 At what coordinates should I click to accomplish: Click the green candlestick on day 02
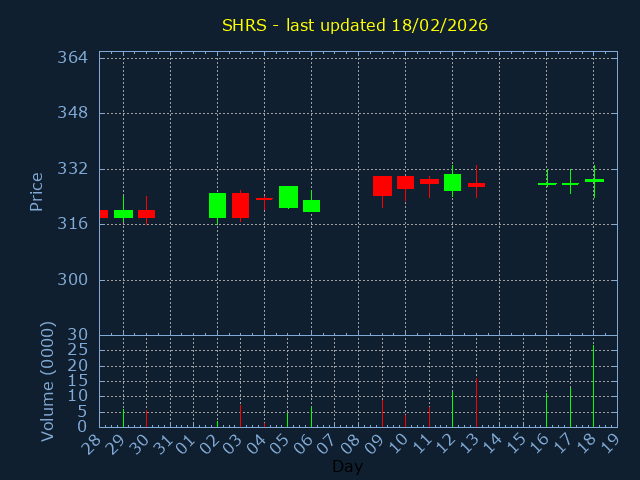(x=217, y=205)
